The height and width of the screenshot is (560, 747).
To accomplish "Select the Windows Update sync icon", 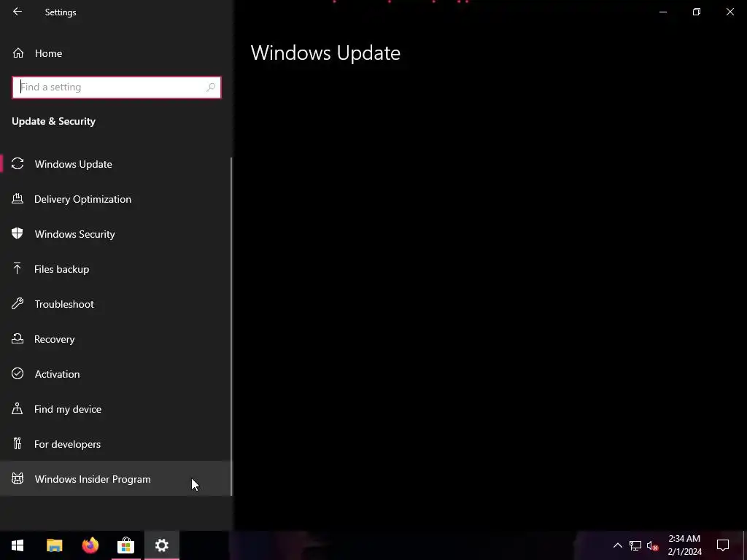I will coord(18,164).
